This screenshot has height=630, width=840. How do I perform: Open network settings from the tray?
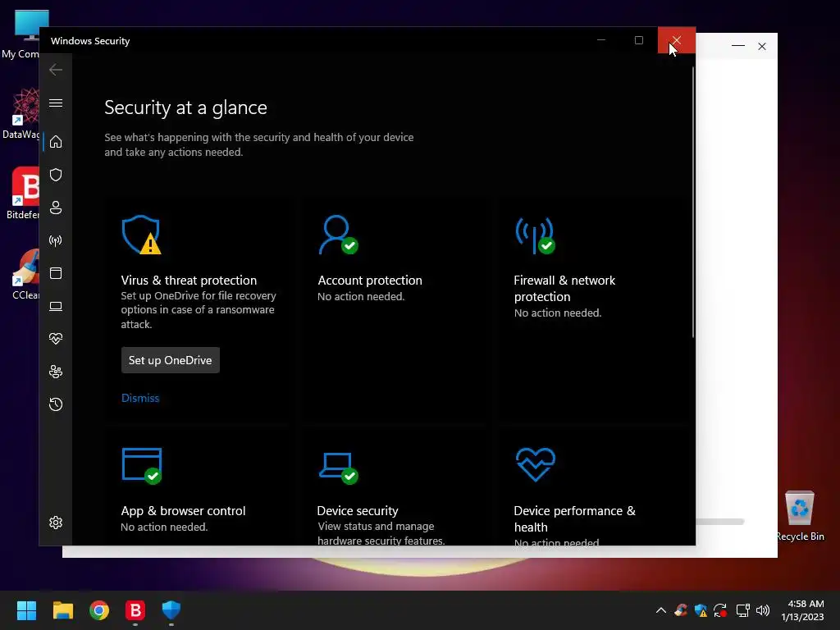742,610
